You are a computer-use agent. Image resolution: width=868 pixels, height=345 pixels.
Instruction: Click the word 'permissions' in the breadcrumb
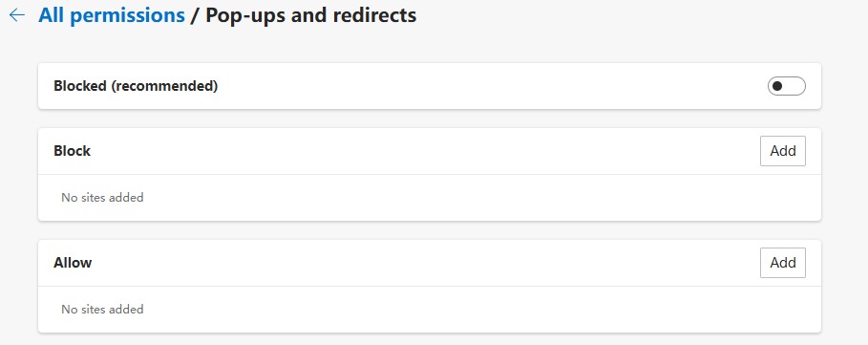coord(127,15)
